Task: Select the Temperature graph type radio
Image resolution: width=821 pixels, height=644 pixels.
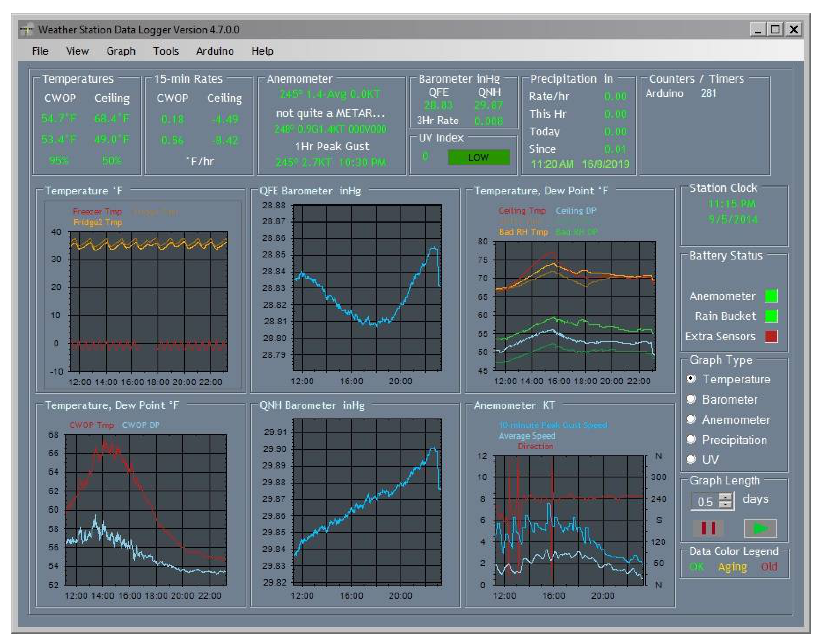Action: [691, 379]
